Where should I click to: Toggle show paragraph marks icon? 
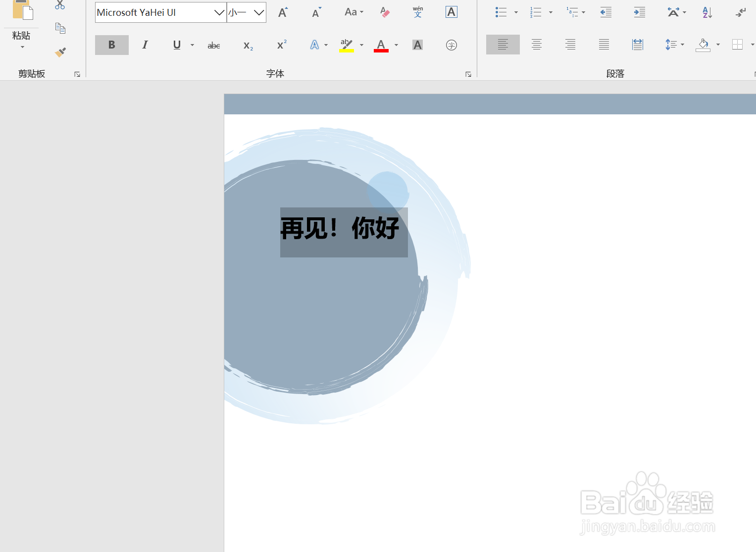(741, 12)
